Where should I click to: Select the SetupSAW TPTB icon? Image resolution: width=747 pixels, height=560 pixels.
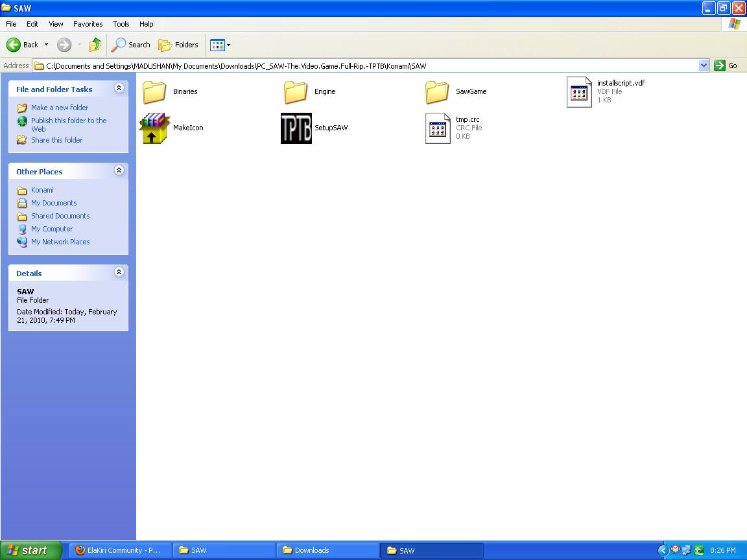click(x=296, y=128)
